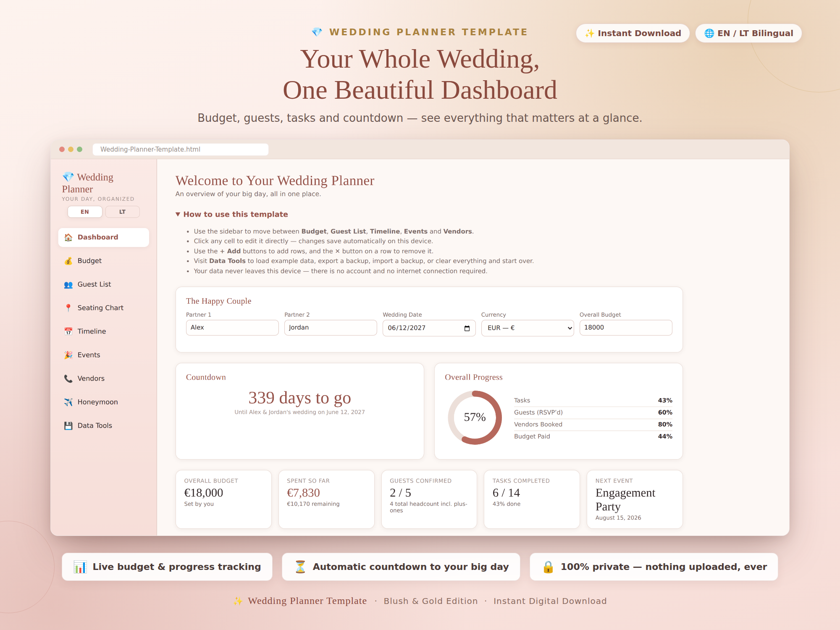
Task: Click the Welcome to Your Wedding Planner heading
Action: coord(275,181)
